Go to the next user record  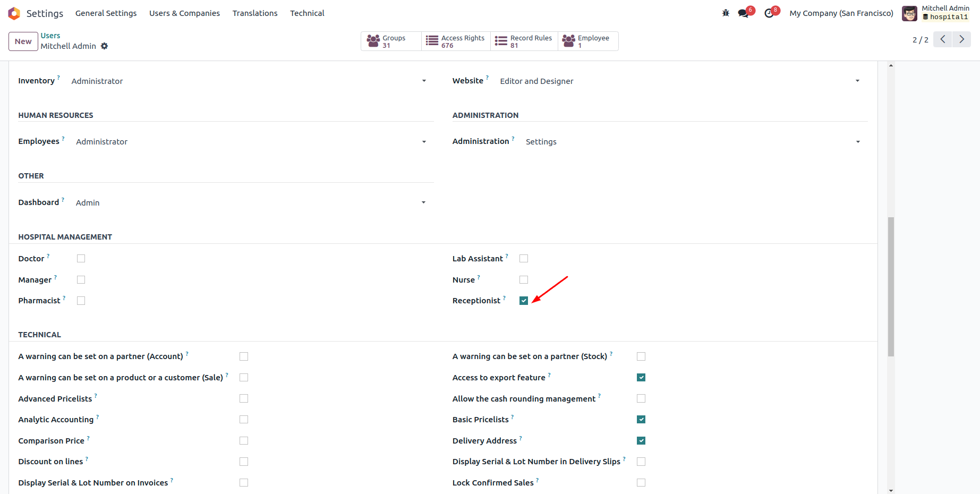click(x=961, y=39)
